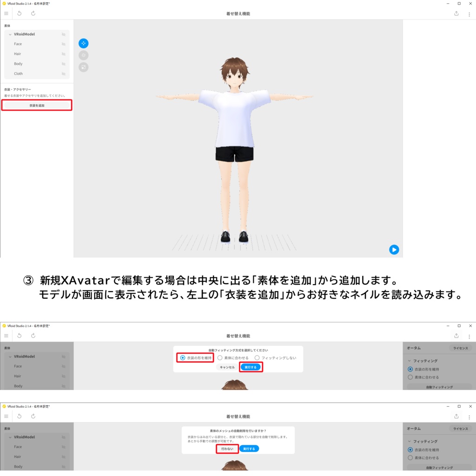The width and height of the screenshot is (476, 476).
Task: Click the camera target reset icon
Action: click(84, 55)
